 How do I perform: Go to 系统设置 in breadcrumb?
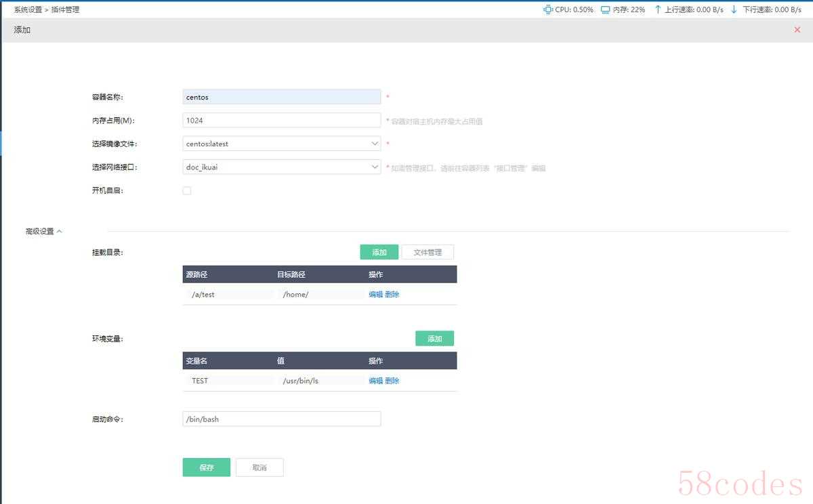(28, 9)
